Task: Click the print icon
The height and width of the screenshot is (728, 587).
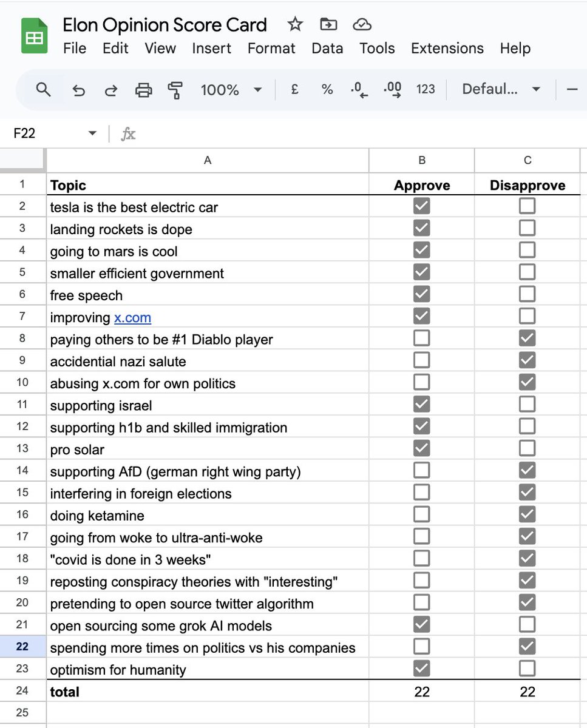Action: point(143,90)
